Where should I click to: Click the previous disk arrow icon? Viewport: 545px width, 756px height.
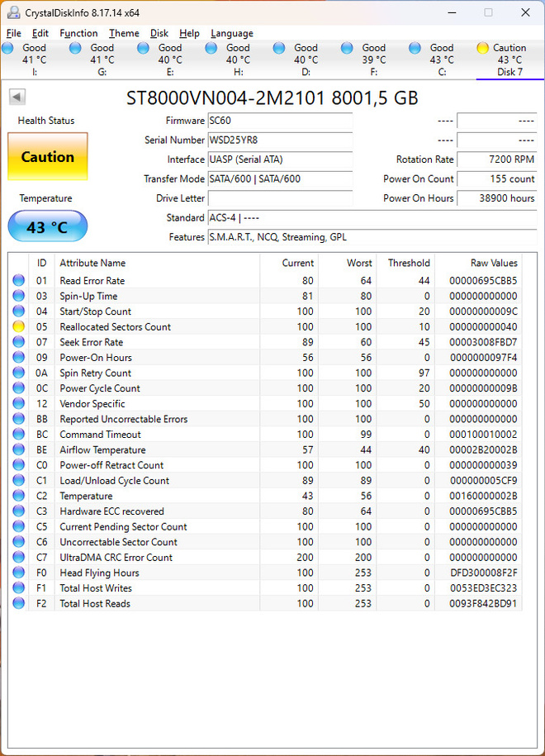click(17, 97)
